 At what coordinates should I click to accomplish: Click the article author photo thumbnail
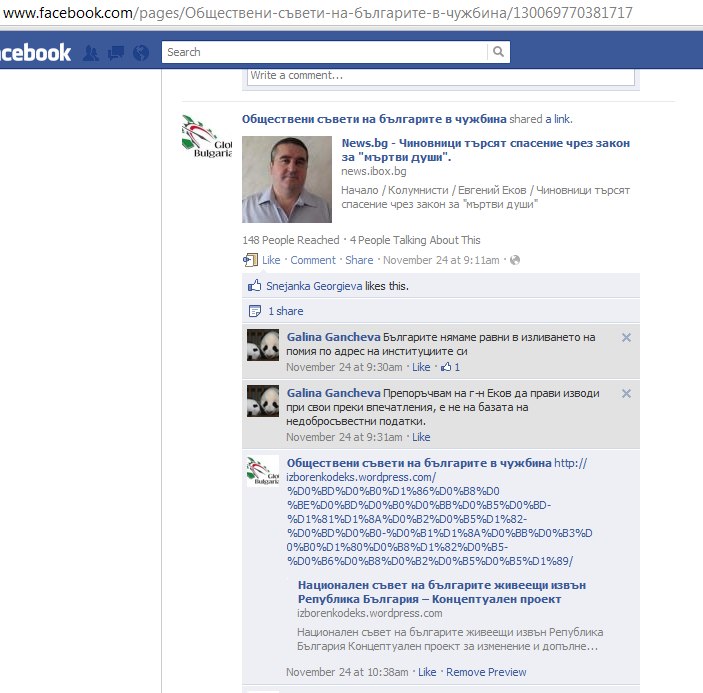(x=287, y=179)
